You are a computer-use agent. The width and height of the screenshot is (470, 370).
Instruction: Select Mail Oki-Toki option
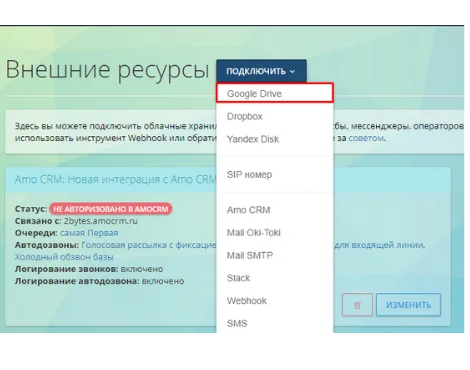275,233
